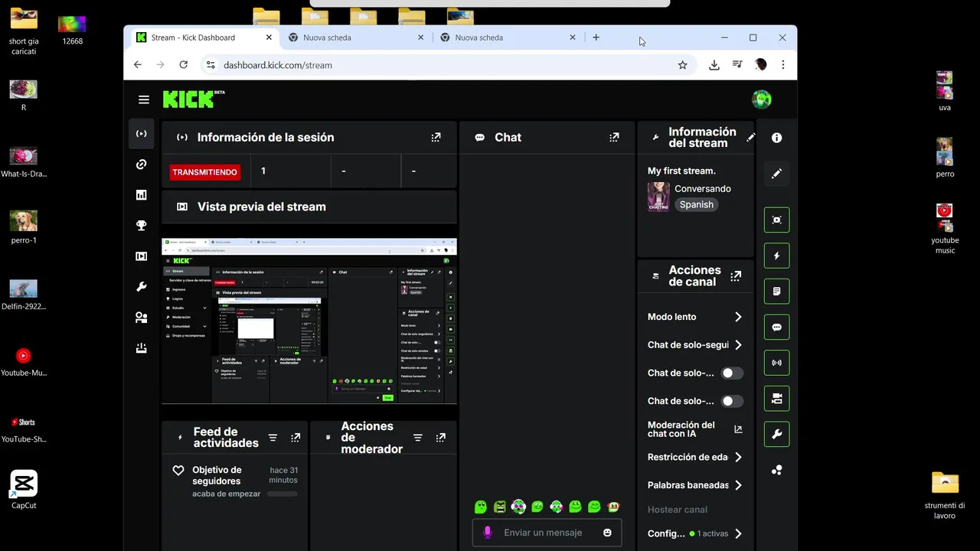The image size is (980, 551).
Task: Toggle the document notes icon in right toolbar
Action: 776,292
